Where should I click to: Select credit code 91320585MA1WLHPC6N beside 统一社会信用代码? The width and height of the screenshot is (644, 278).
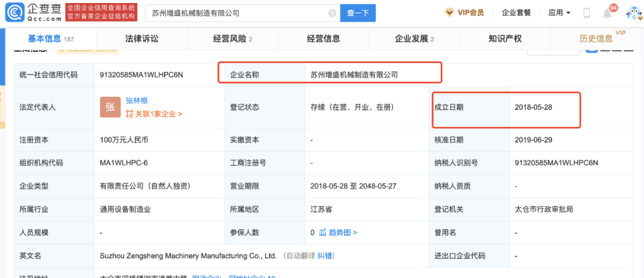(141, 75)
